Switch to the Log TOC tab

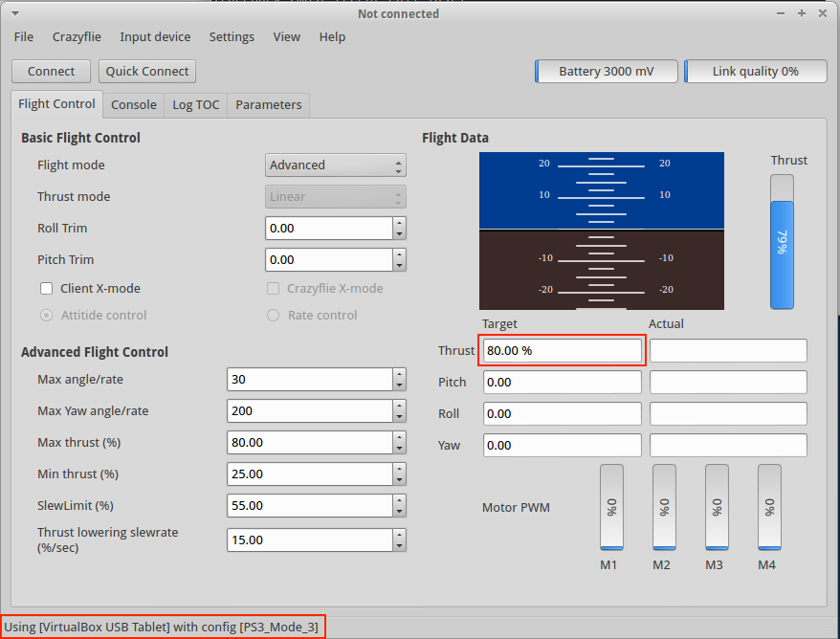[x=195, y=105]
